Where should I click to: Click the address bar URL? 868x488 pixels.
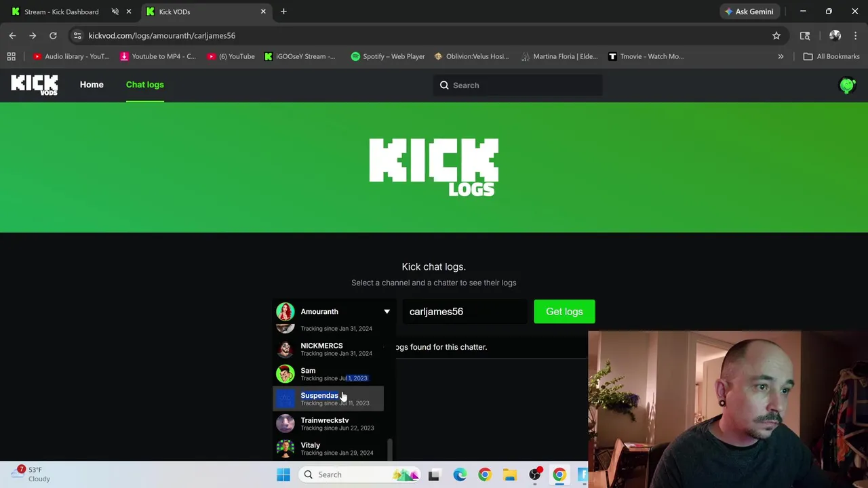coord(162,35)
